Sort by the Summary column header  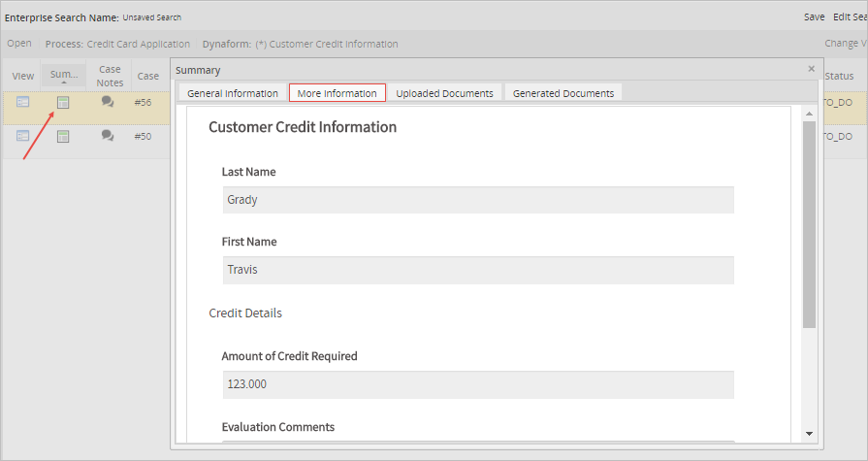64,76
